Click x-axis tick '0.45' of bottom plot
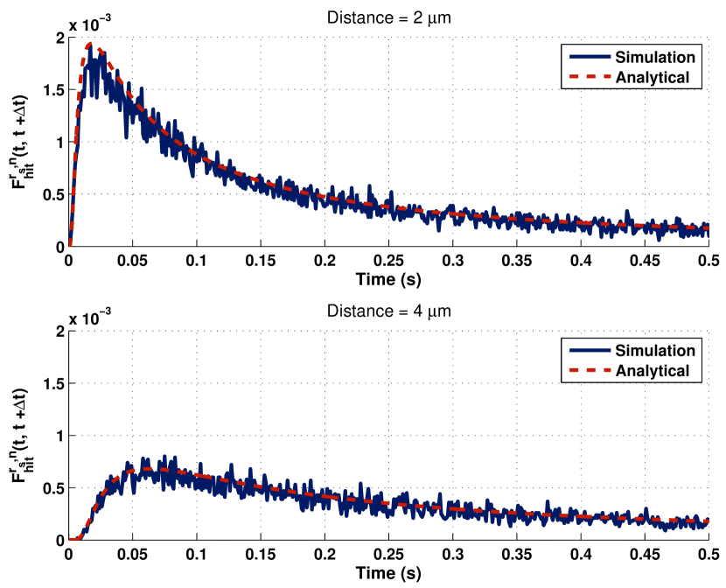The image size is (726, 588). coord(645,554)
